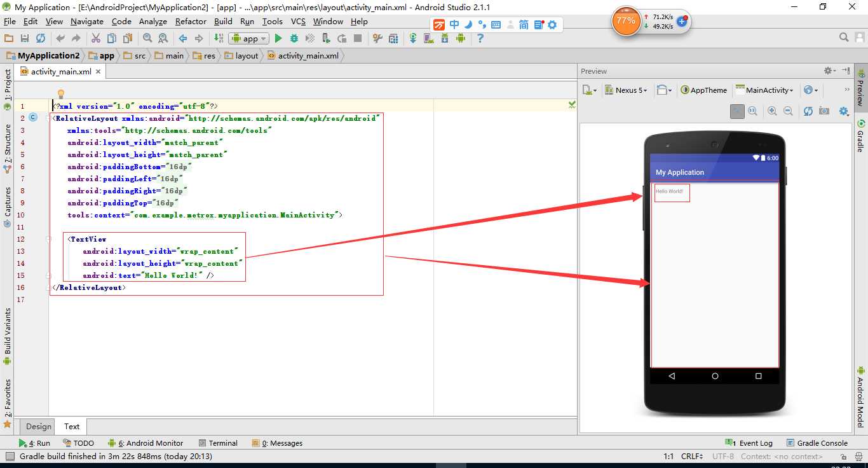Open Android Device Monitor icon
The width and height of the screenshot is (868, 468).
[461, 39]
